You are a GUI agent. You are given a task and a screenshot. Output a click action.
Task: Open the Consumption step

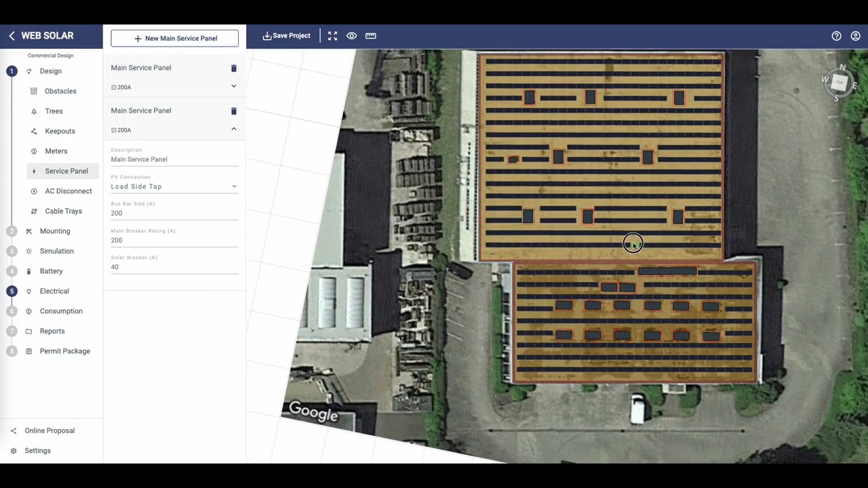click(61, 311)
